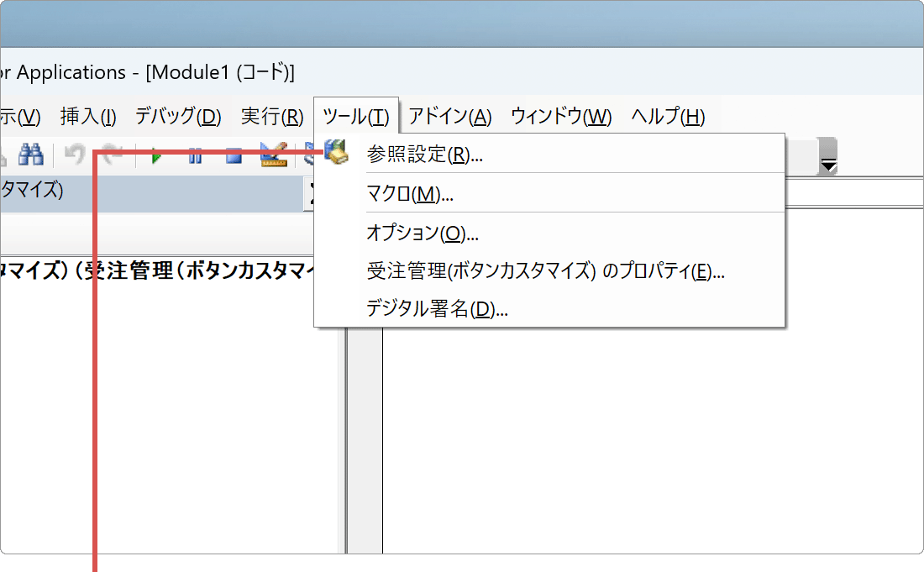Select the Find (binoculars) toolbar icon

pos(32,155)
